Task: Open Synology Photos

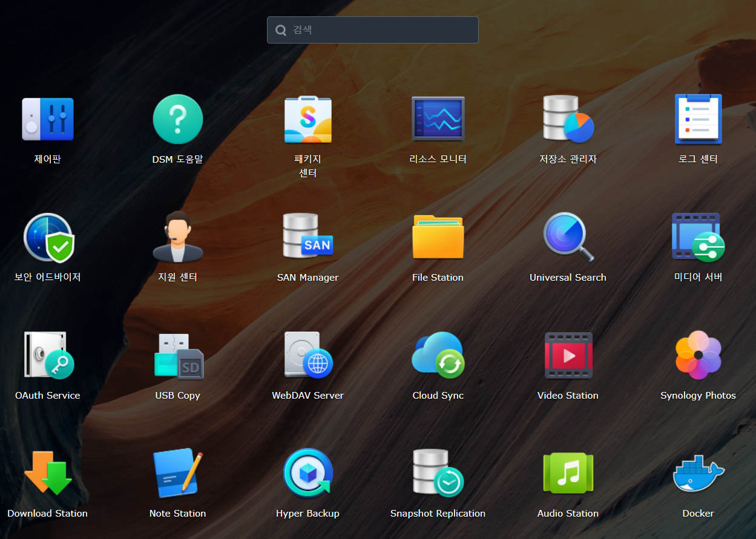Action: pyautogui.click(x=698, y=355)
